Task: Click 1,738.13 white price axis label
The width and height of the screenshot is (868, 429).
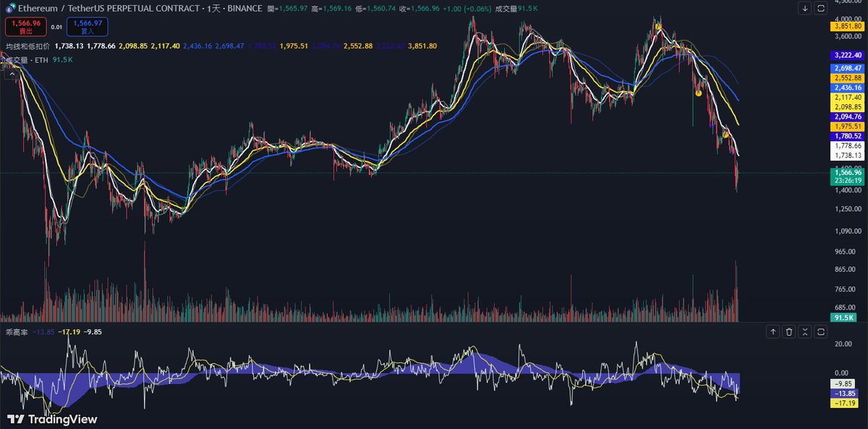Action: point(847,156)
